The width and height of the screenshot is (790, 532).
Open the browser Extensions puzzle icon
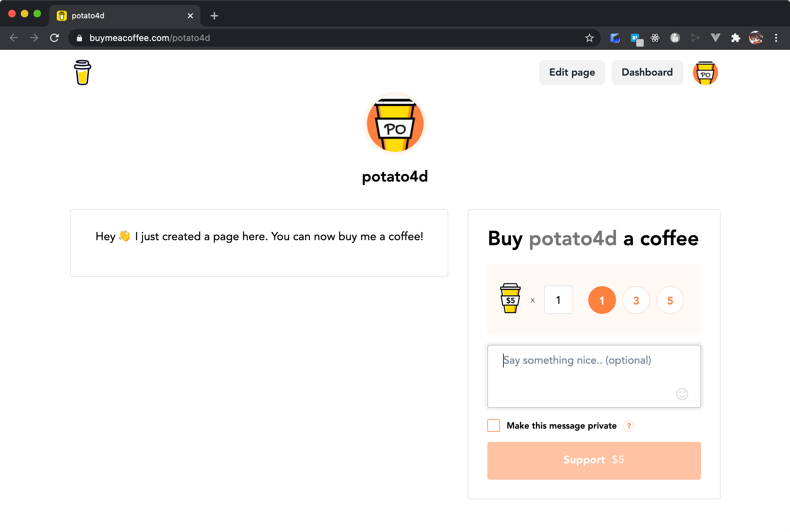click(x=735, y=38)
